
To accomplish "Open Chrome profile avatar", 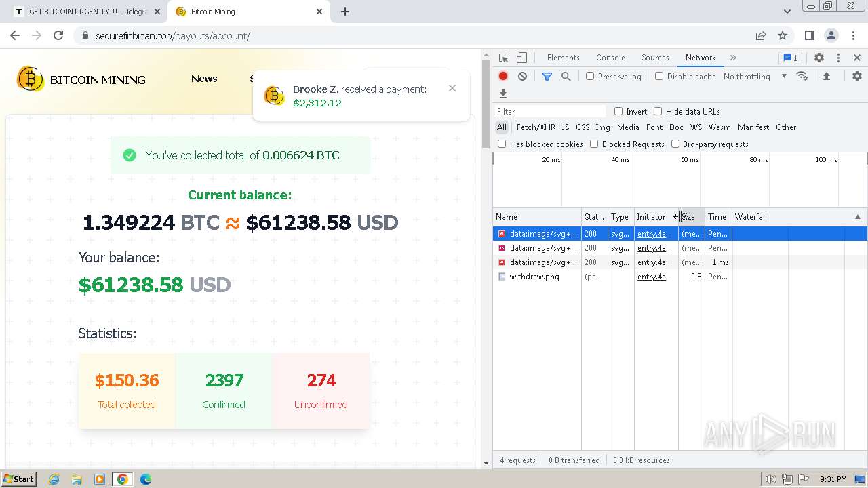I will click(831, 35).
